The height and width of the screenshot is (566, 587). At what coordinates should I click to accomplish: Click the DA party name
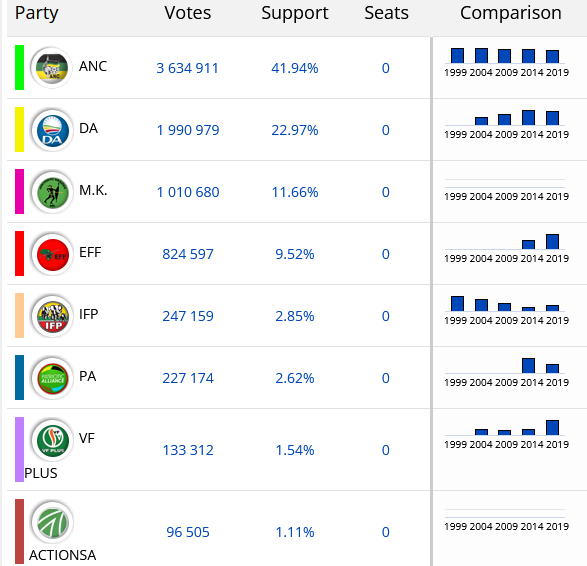(x=88, y=128)
